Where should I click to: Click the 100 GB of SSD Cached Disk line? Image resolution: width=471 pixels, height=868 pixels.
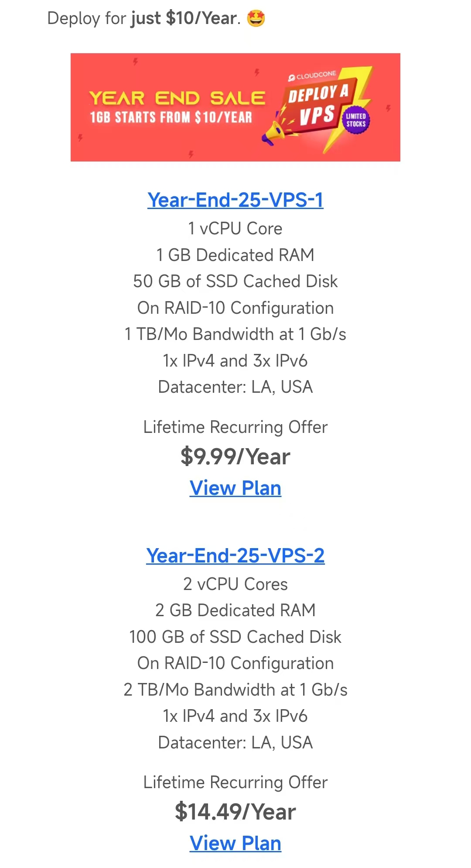pos(235,637)
